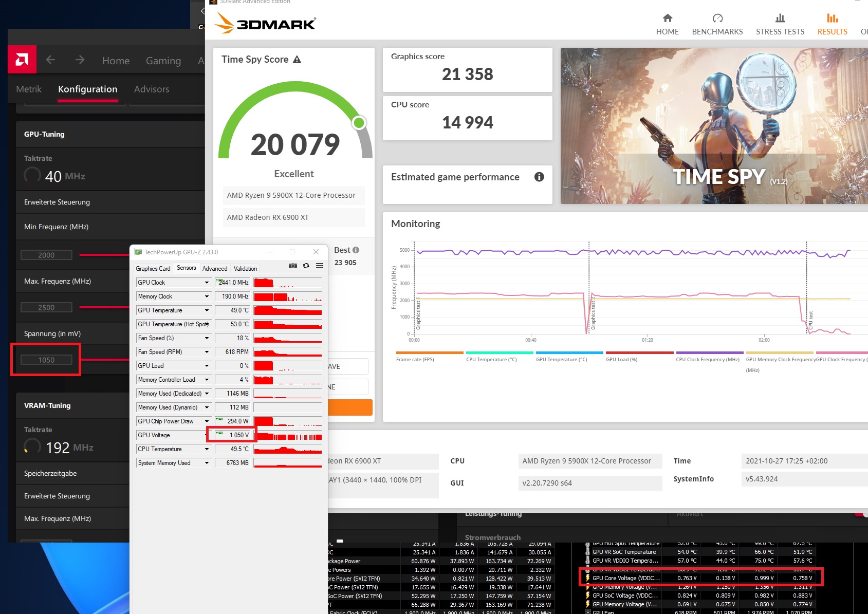Screen dimensions: 868x614
Task: Click the Spannung value field 1050
Action: coord(46,360)
